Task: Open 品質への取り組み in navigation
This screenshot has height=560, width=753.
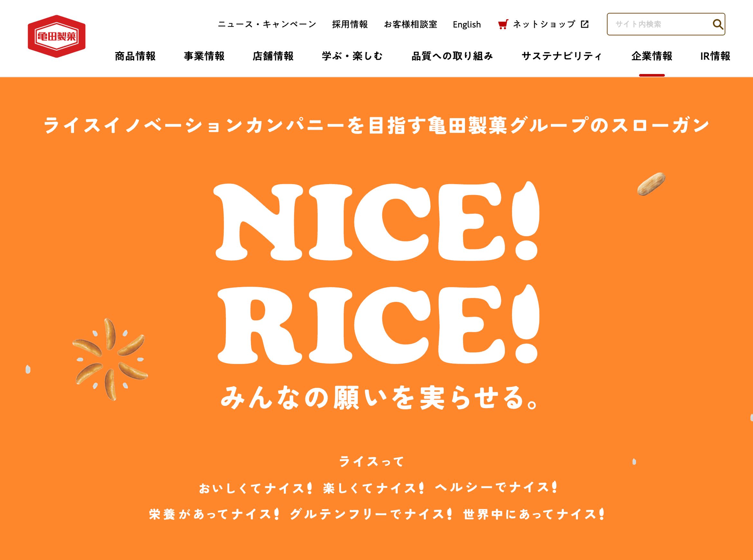Action: coord(452,56)
